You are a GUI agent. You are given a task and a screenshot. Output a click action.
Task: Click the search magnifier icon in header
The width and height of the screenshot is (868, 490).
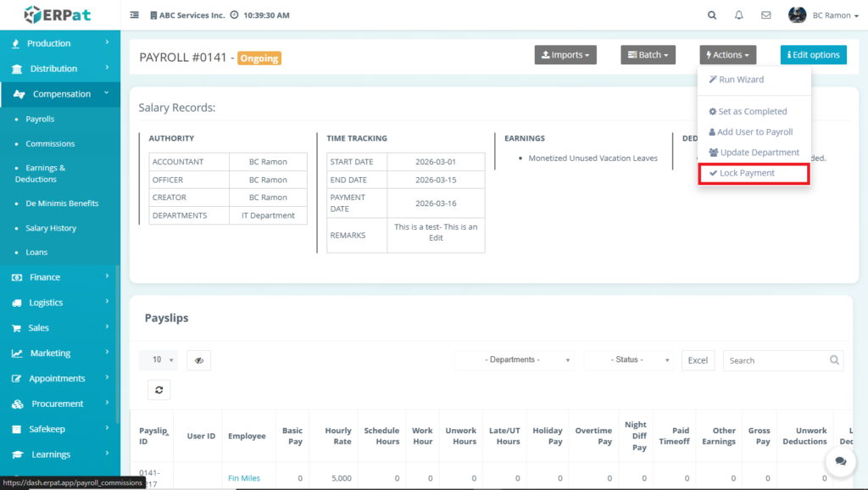(x=712, y=15)
